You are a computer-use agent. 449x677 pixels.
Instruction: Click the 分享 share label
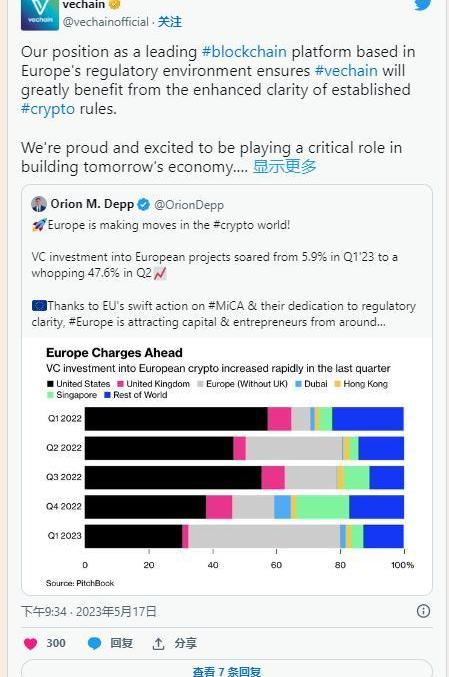click(186, 643)
